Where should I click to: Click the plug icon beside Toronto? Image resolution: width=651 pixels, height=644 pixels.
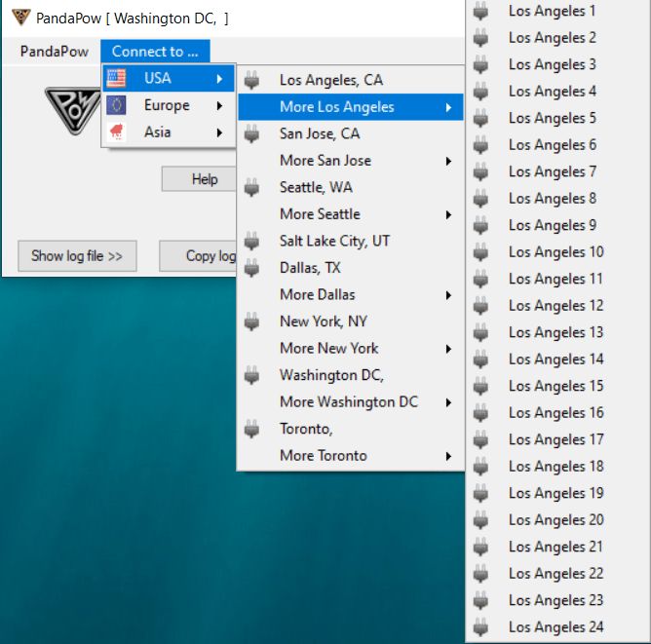pyautogui.click(x=251, y=429)
